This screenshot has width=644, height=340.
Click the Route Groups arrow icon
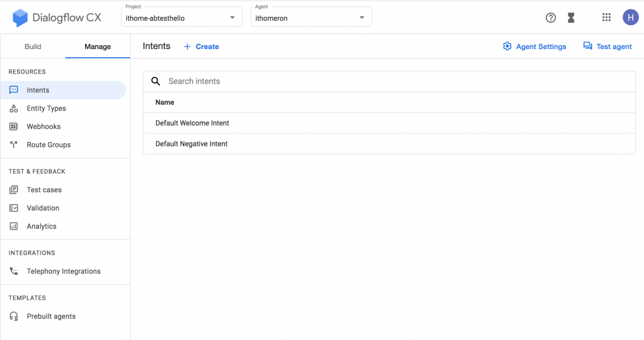pyautogui.click(x=14, y=145)
